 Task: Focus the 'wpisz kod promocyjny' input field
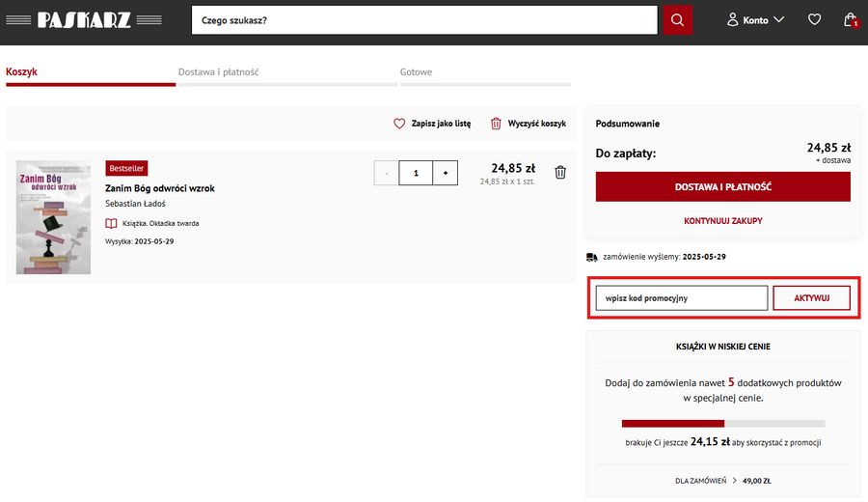click(x=681, y=298)
